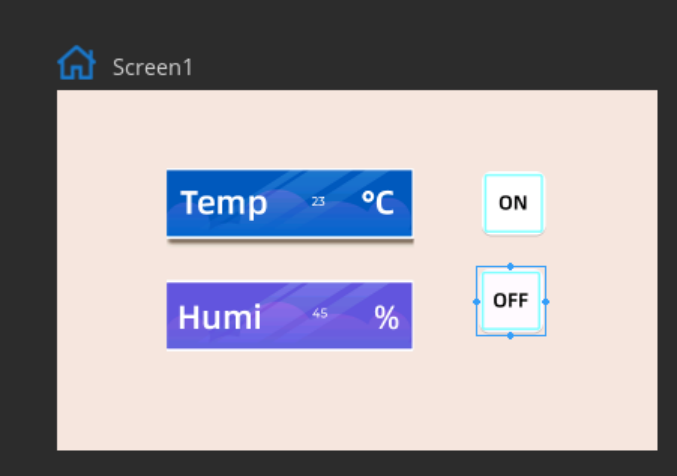Click the °C unit label

click(378, 202)
